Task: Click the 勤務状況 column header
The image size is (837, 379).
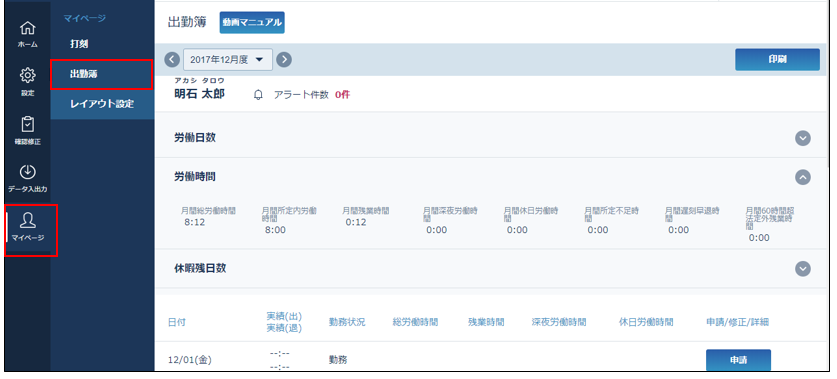Action: coord(348,322)
